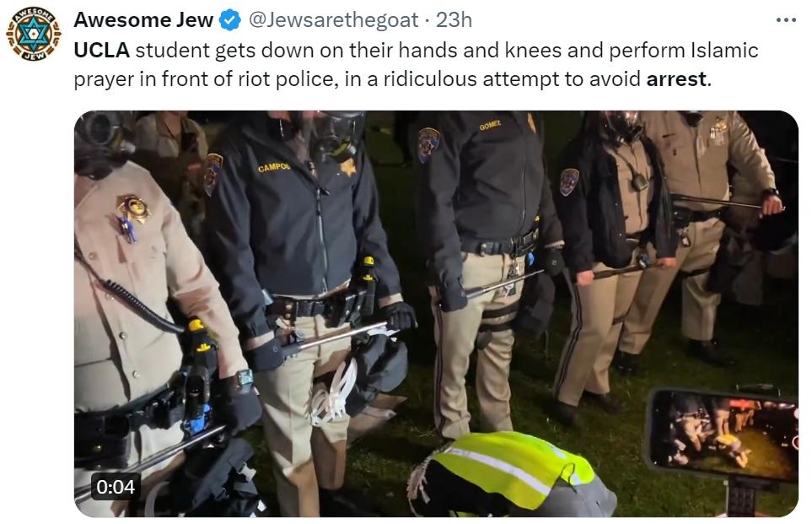The width and height of the screenshot is (812, 524).
Task: Open the Awesome Jew profile avatar
Action: [34, 34]
